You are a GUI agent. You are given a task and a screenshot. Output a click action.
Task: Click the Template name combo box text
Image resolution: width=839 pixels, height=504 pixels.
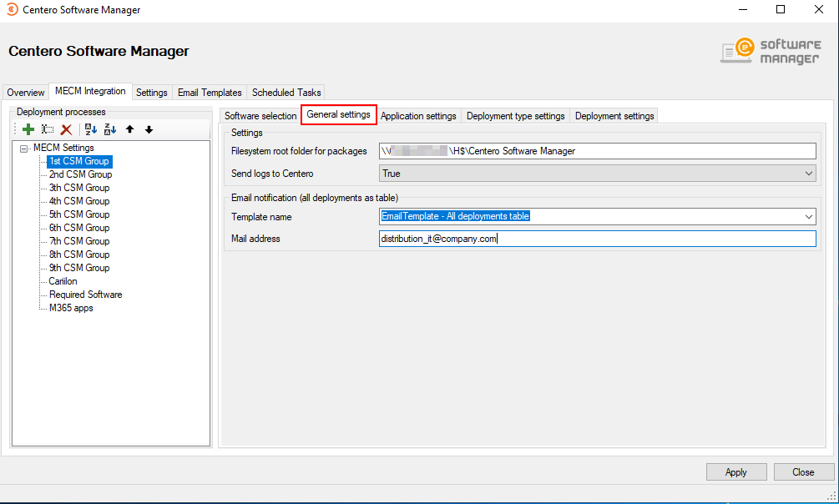tap(455, 216)
